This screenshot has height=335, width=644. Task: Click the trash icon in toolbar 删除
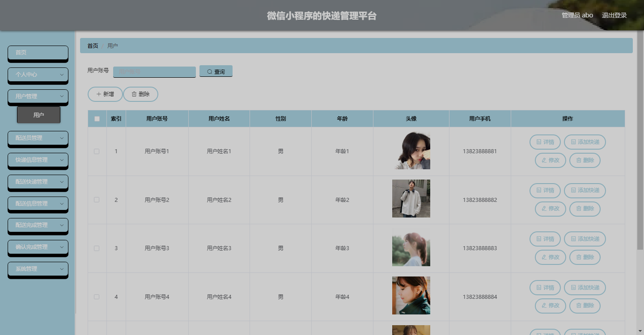(134, 94)
